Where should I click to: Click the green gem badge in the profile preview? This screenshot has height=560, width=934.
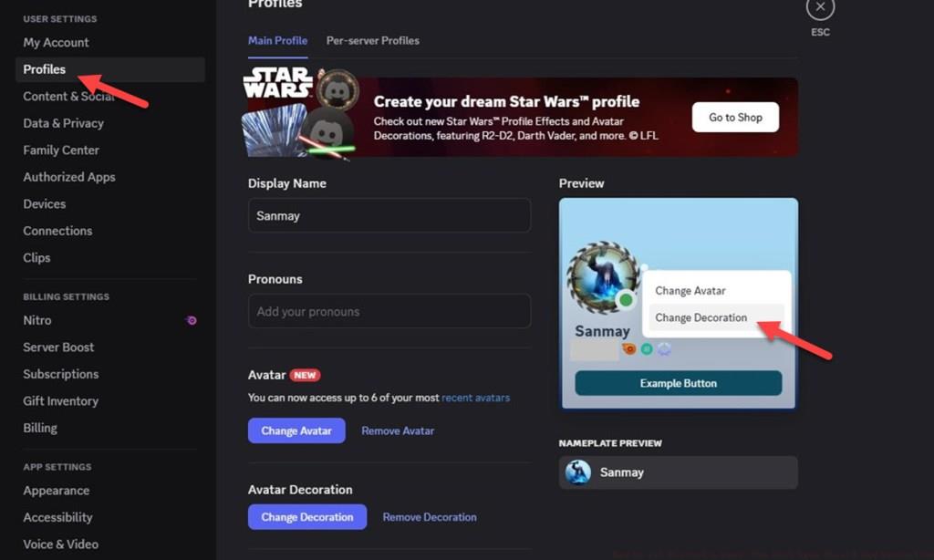[x=647, y=348]
